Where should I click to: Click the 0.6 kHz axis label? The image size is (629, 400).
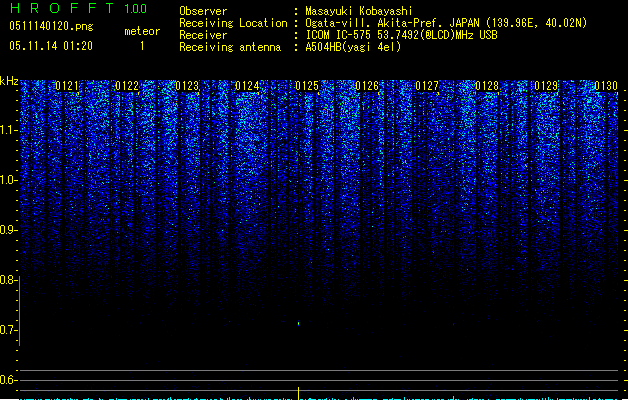tap(8, 380)
